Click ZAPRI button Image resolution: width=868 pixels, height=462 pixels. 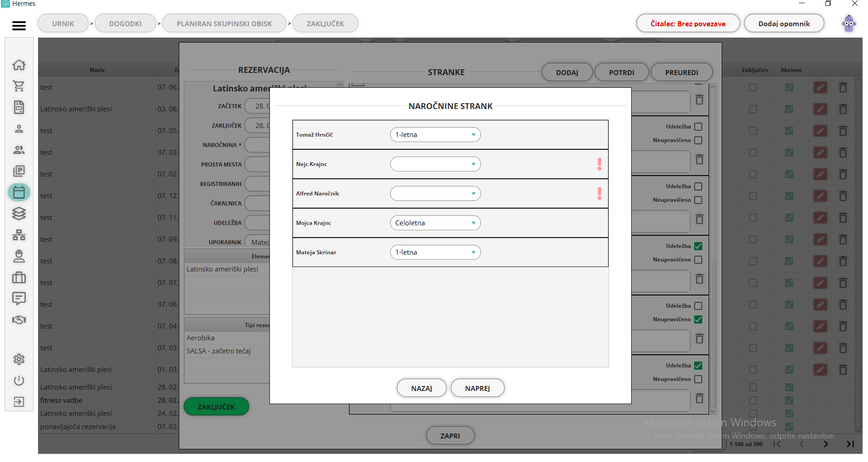click(450, 436)
